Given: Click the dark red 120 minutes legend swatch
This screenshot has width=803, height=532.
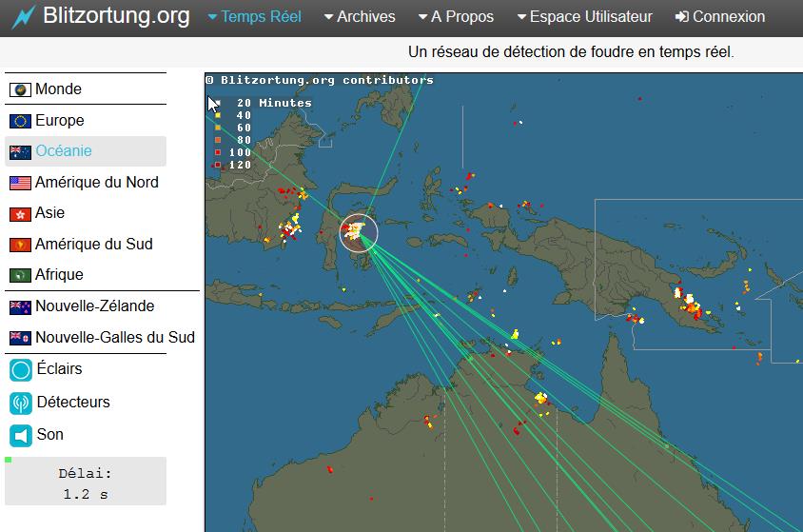Looking at the screenshot, I should coord(218,165).
